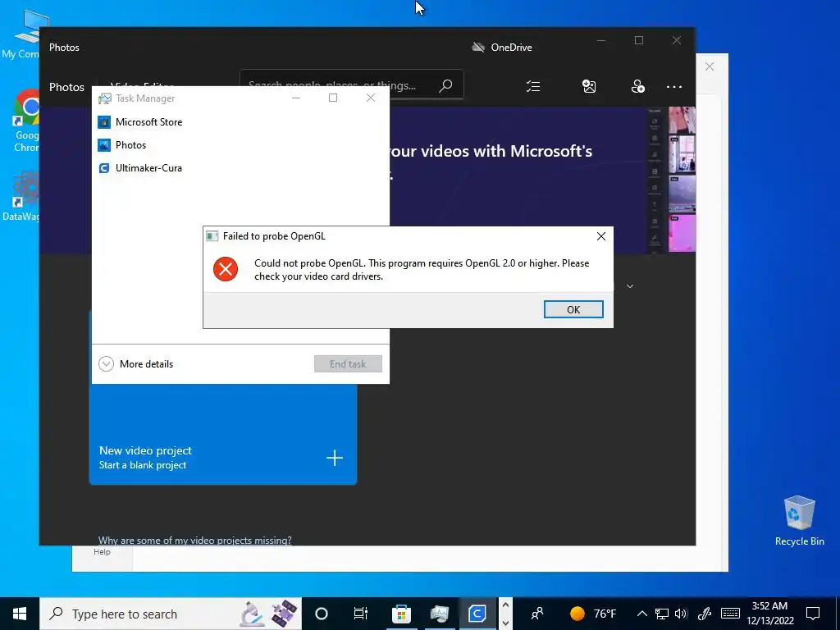Click the touch keyboard icon in tray
Viewport: 840px width, 630px height.
click(x=730, y=614)
